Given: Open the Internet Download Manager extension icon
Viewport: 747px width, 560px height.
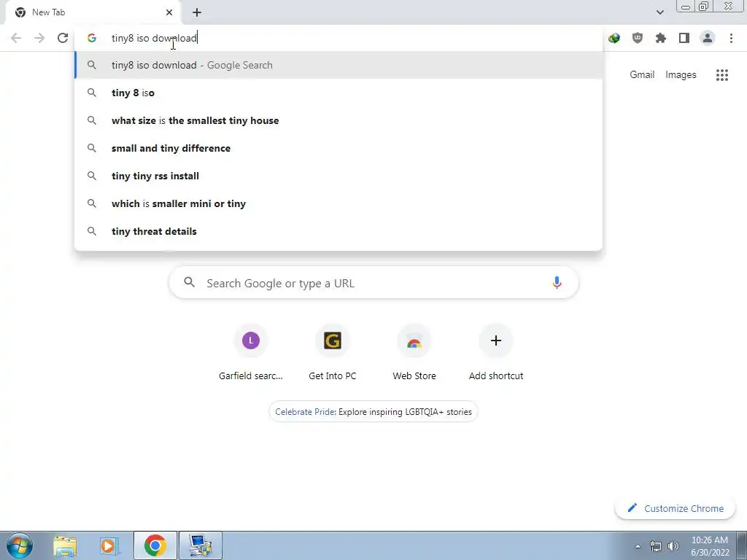Looking at the screenshot, I should [x=614, y=38].
